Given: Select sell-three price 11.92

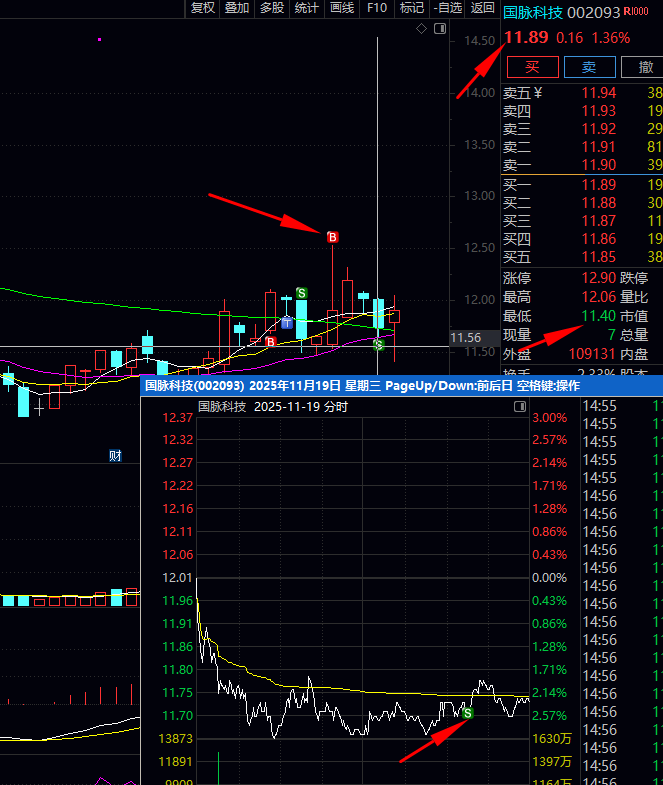Looking at the screenshot, I should (599, 129).
